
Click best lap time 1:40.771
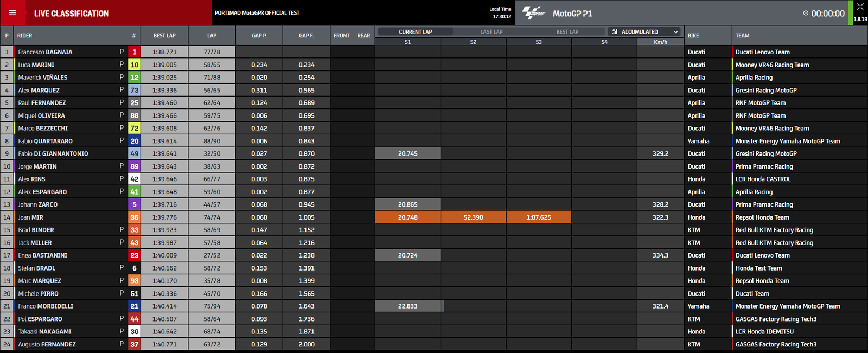164,344
